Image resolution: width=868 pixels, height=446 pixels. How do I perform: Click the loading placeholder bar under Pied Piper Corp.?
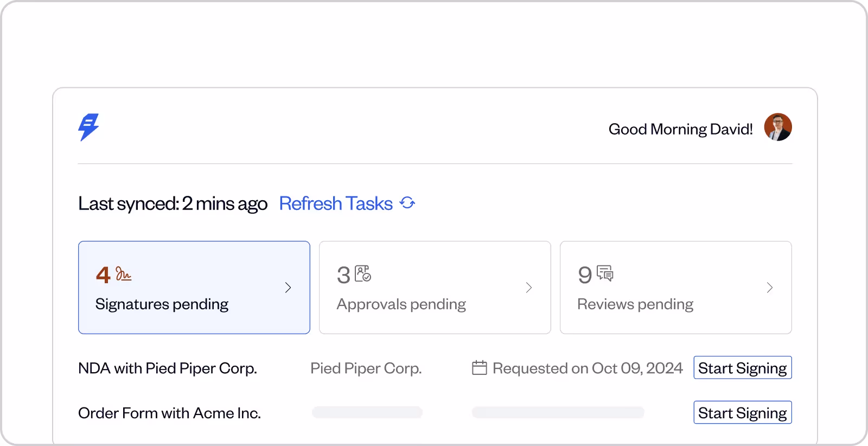click(x=367, y=412)
